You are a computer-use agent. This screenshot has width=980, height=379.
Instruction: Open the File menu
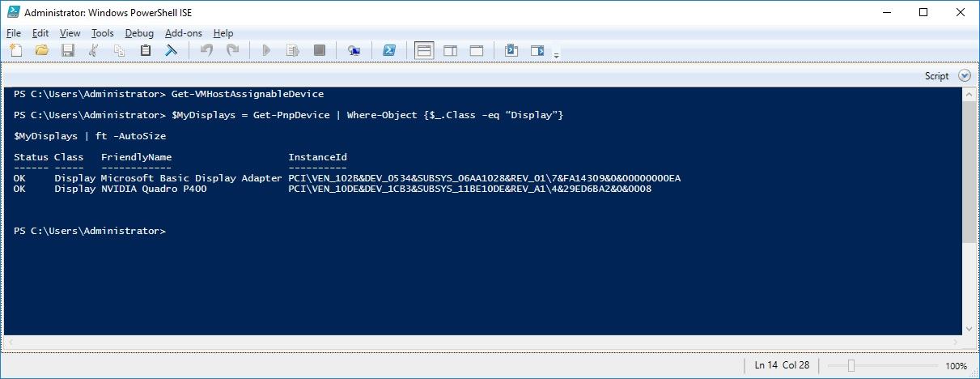[13, 33]
